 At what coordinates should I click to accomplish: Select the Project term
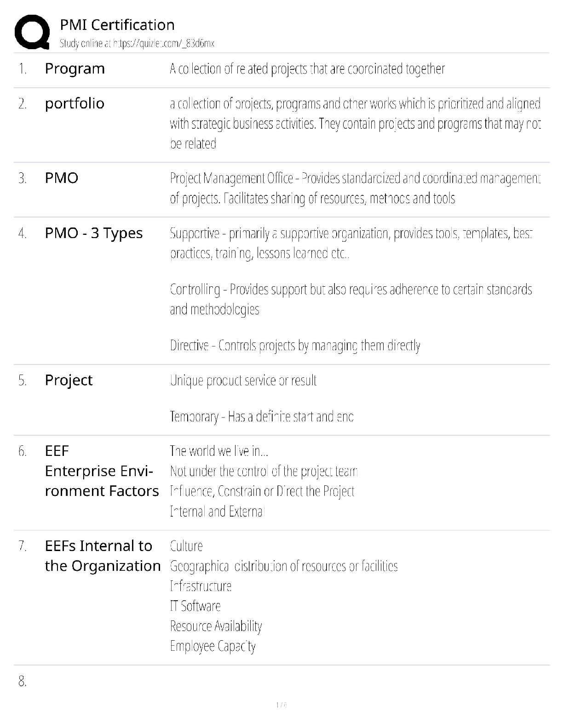69,380
